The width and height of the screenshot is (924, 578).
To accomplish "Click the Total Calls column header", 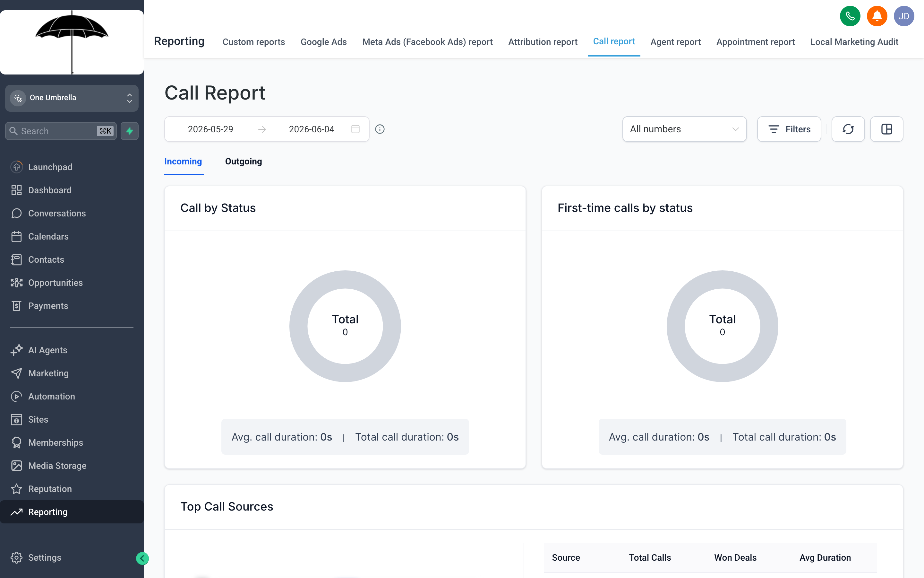I will tap(650, 558).
